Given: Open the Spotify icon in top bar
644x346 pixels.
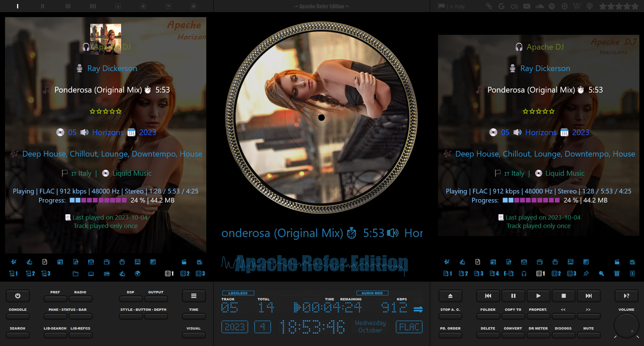Looking at the screenshot, I should click(x=552, y=6).
